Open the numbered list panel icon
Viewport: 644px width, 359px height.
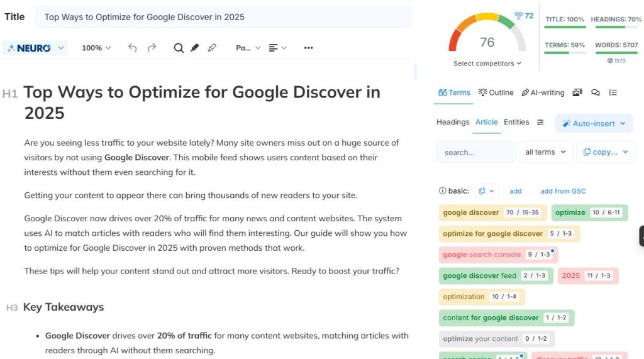[613, 92]
